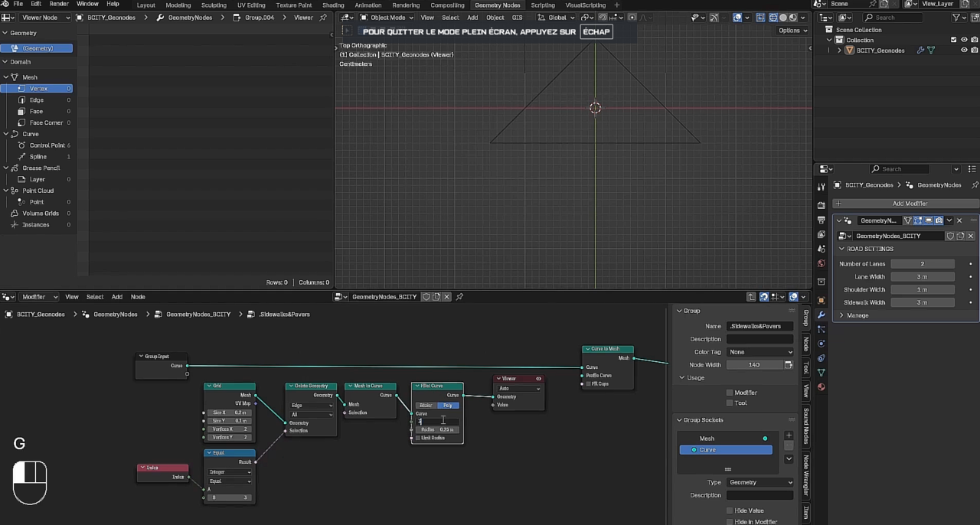This screenshot has width=980, height=525.
Task: Remove the GeometryNodes modifier with X
Action: [959, 220]
